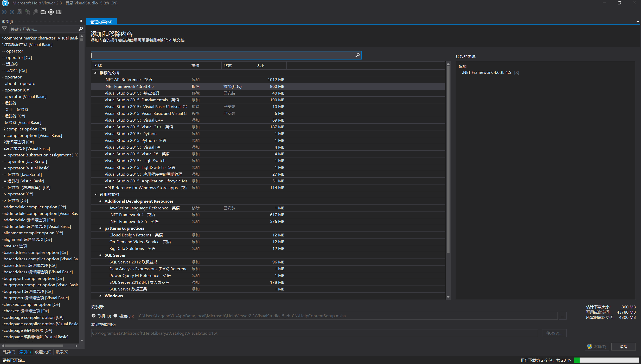This screenshot has width=641, height=364.
Task: Collapse the SQL Server group
Action: pos(100,255)
